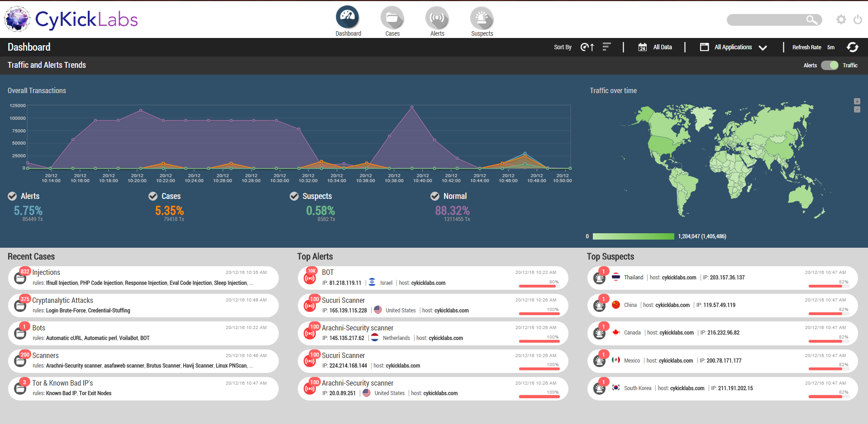This screenshot has height=424, width=868.
Task: Click the Top Alerts heading
Action: (315, 256)
